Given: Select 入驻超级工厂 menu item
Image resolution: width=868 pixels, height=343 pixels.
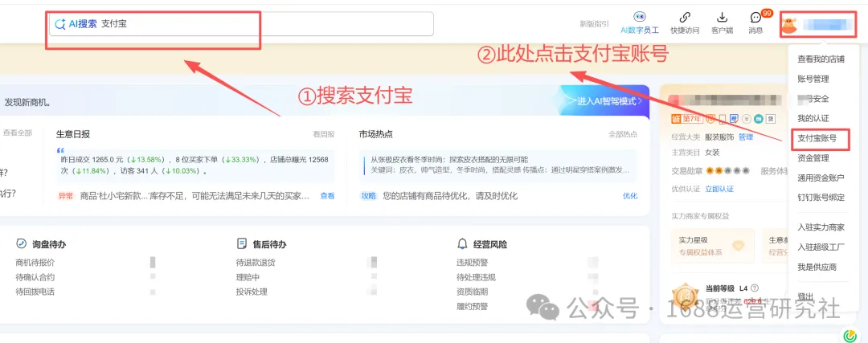Looking at the screenshot, I should tap(821, 247).
